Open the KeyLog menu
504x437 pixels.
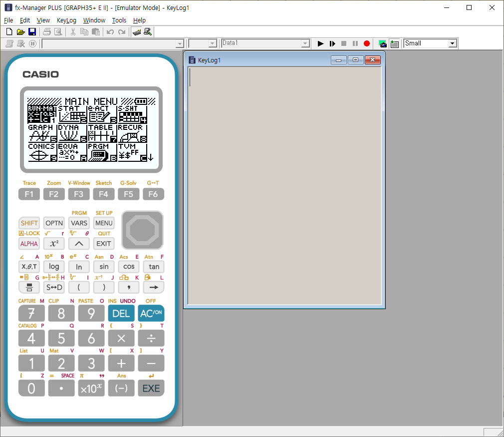point(66,20)
